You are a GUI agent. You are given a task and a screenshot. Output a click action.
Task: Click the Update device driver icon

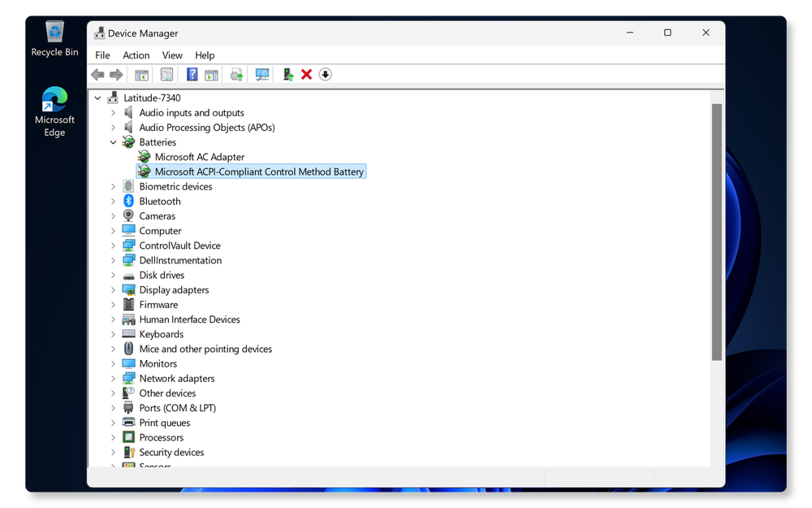click(236, 75)
